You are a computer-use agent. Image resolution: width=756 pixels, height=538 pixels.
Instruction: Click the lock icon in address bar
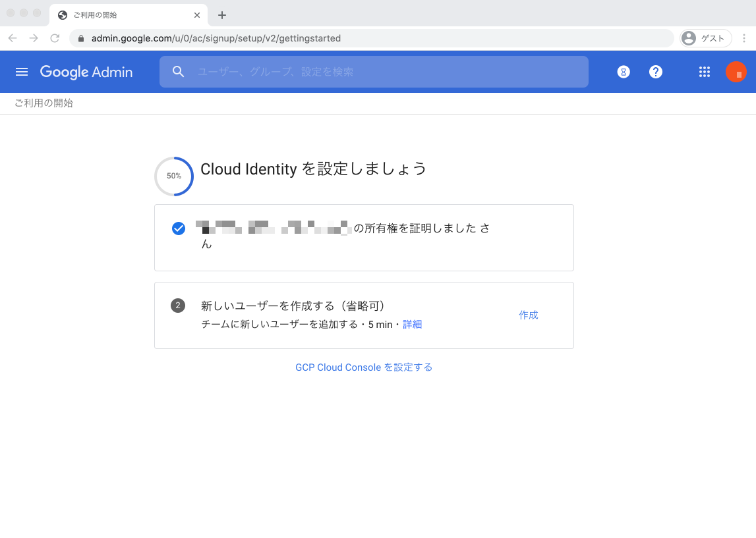point(81,39)
